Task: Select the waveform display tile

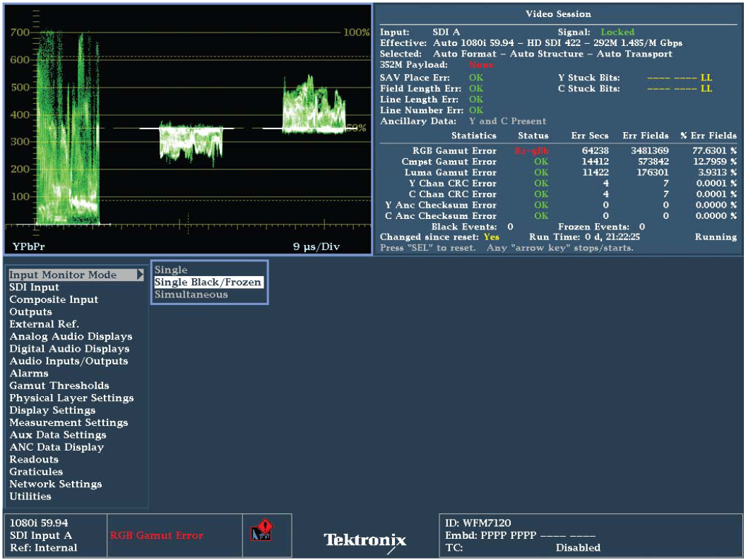Action: coord(188,129)
